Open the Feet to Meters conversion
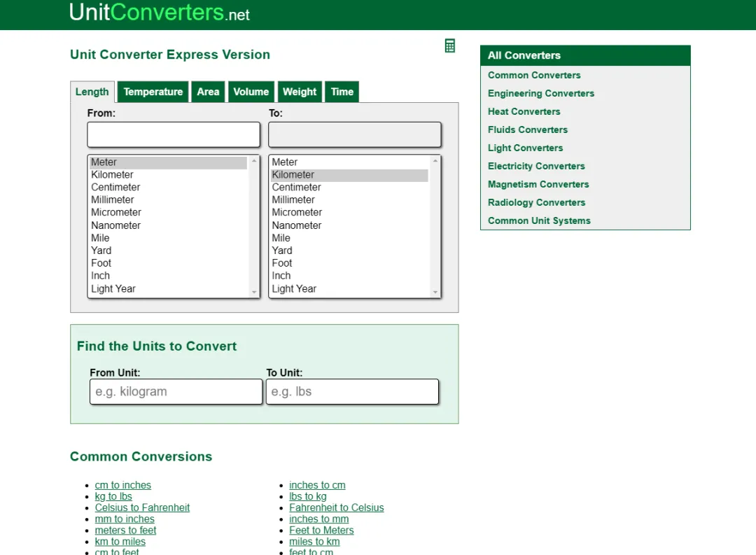Screen dimensions: 756x555 coord(321,531)
